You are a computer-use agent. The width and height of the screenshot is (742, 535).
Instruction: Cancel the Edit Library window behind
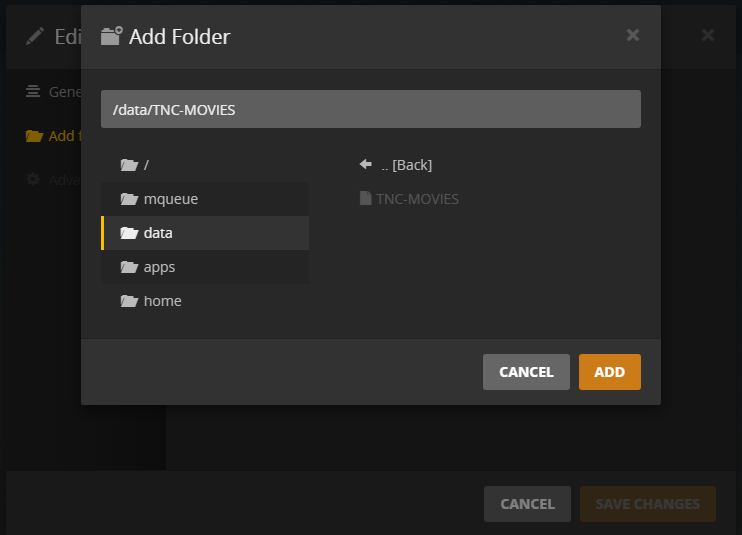point(527,504)
